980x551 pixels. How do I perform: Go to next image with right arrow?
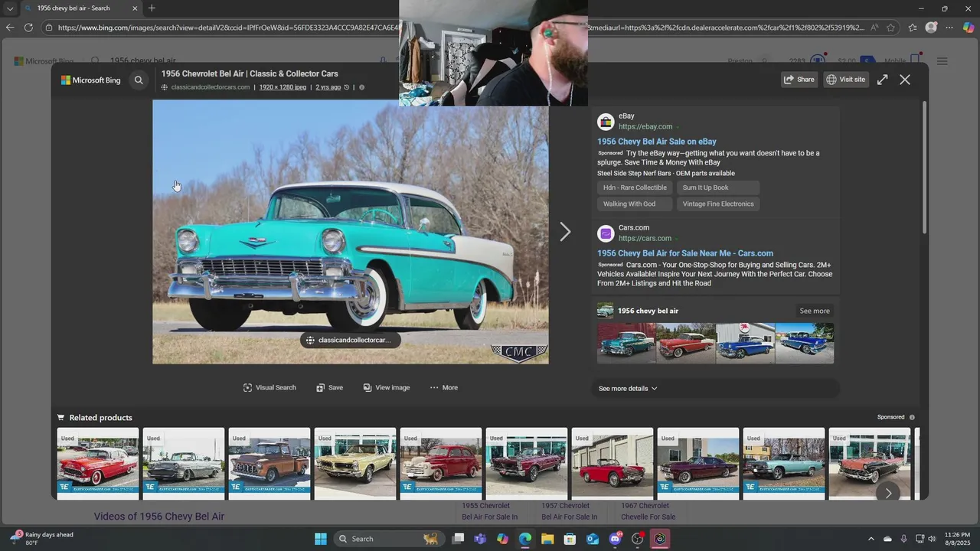point(565,232)
